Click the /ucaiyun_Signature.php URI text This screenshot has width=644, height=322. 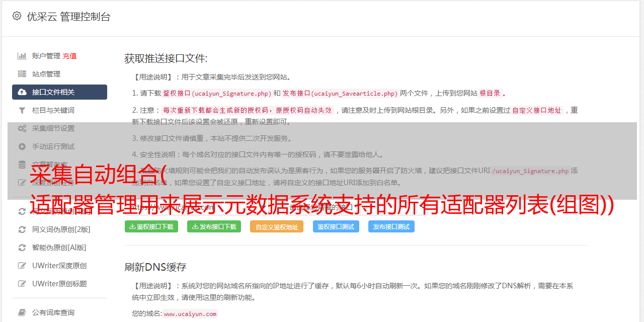(x=530, y=171)
